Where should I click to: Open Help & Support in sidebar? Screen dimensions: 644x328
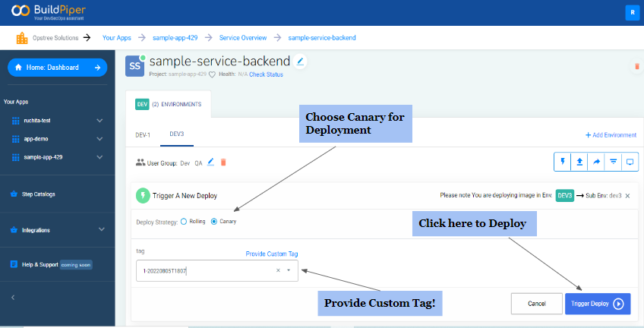(39, 265)
